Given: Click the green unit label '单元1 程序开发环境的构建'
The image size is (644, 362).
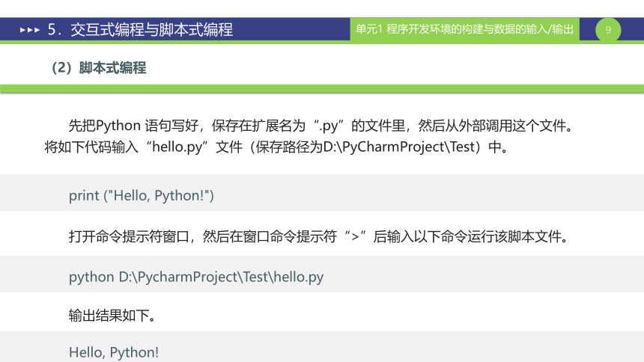Looking at the screenshot, I should click(464, 29).
